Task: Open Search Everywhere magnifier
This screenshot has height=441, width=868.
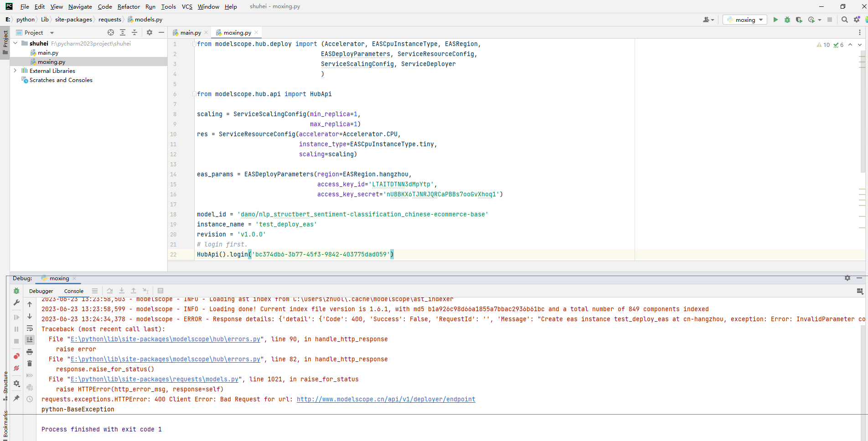Action: tap(845, 20)
